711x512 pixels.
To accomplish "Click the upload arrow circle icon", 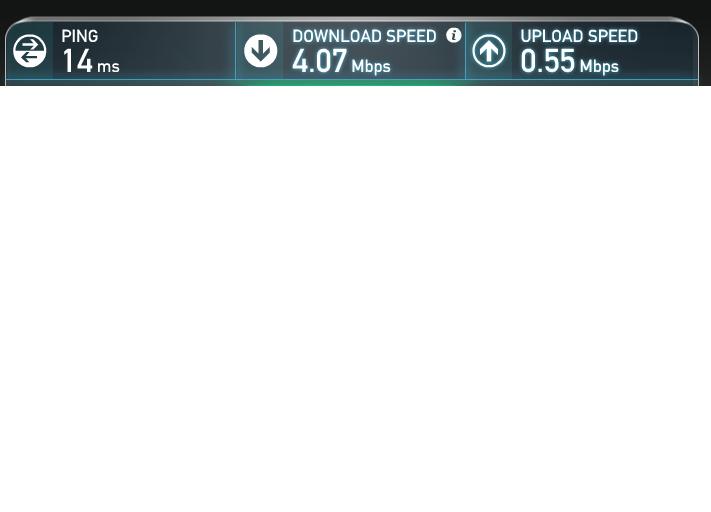I will pos(489,51).
